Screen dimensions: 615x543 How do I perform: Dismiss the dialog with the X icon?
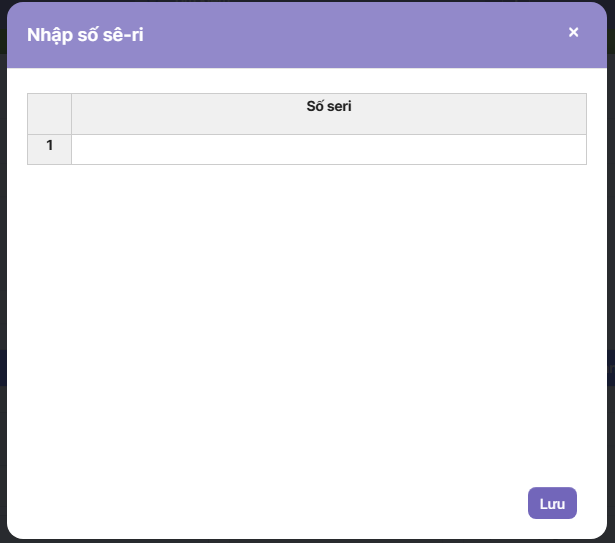point(573,32)
